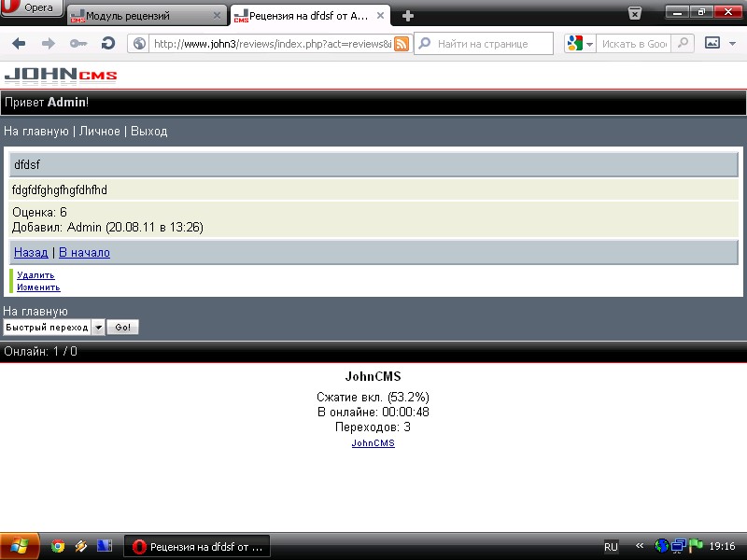The width and height of the screenshot is (747, 560).
Task: Click the password wand key icon
Action: [78, 44]
